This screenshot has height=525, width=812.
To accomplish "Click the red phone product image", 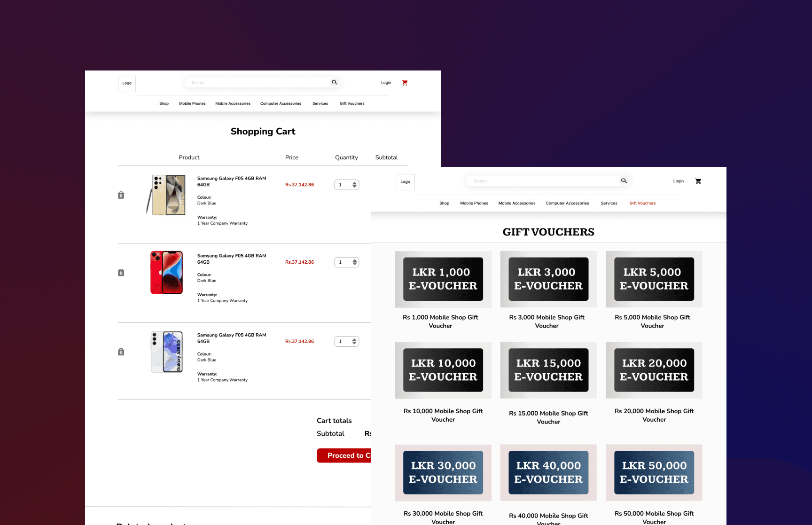I will pos(166,273).
